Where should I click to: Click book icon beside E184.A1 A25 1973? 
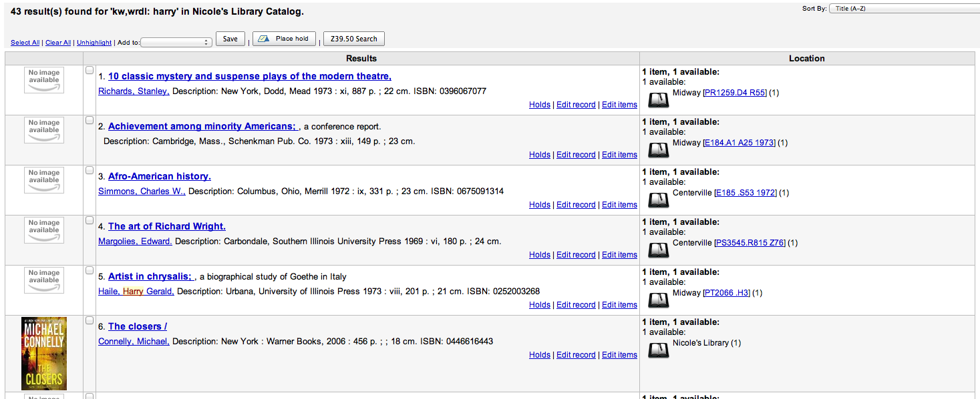(x=659, y=150)
